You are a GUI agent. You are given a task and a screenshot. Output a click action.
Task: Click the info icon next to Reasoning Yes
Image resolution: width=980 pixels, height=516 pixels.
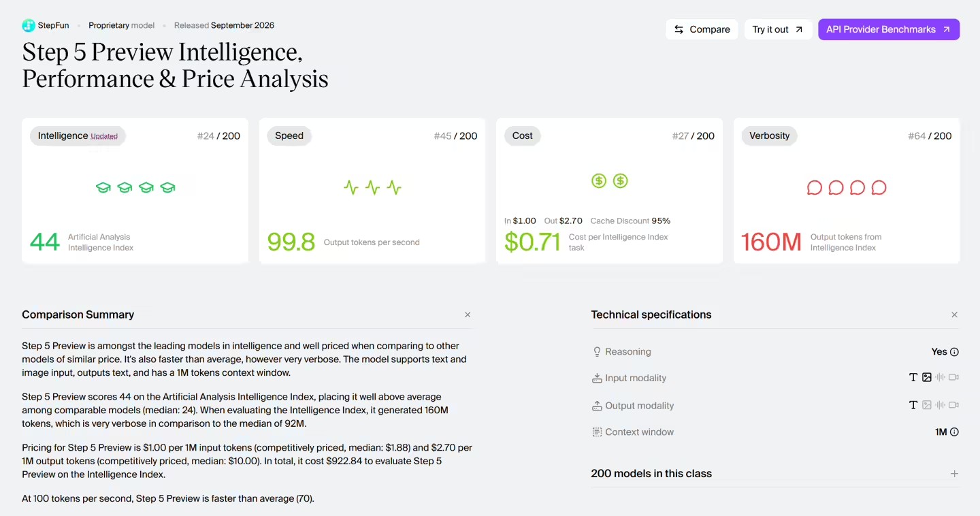click(x=954, y=352)
